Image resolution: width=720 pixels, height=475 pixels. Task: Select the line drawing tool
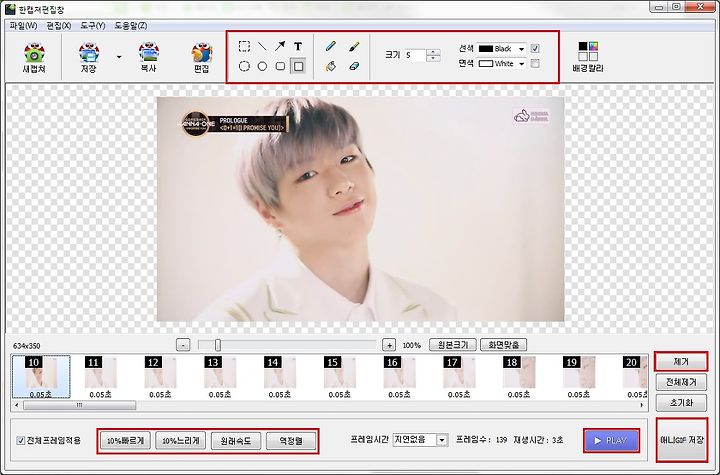tap(262, 46)
